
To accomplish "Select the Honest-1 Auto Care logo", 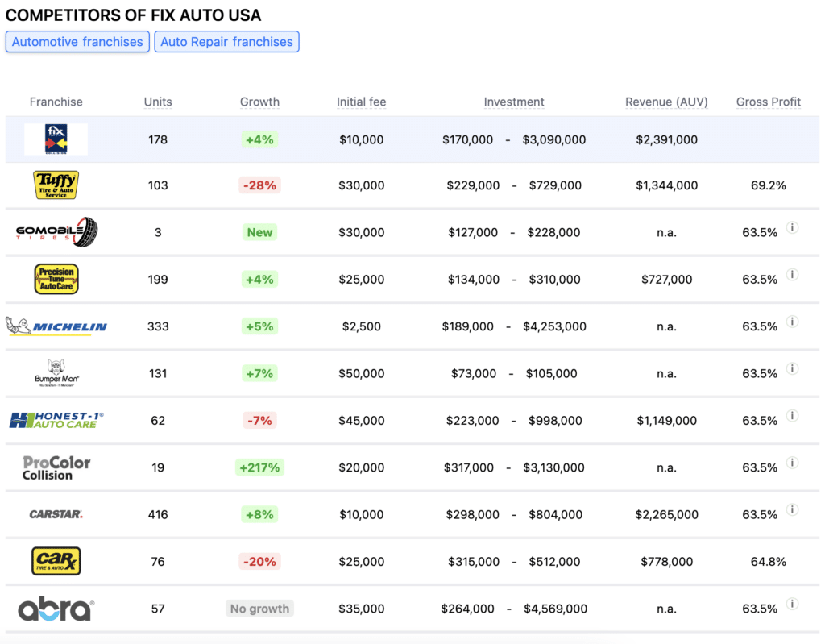I will click(56, 420).
